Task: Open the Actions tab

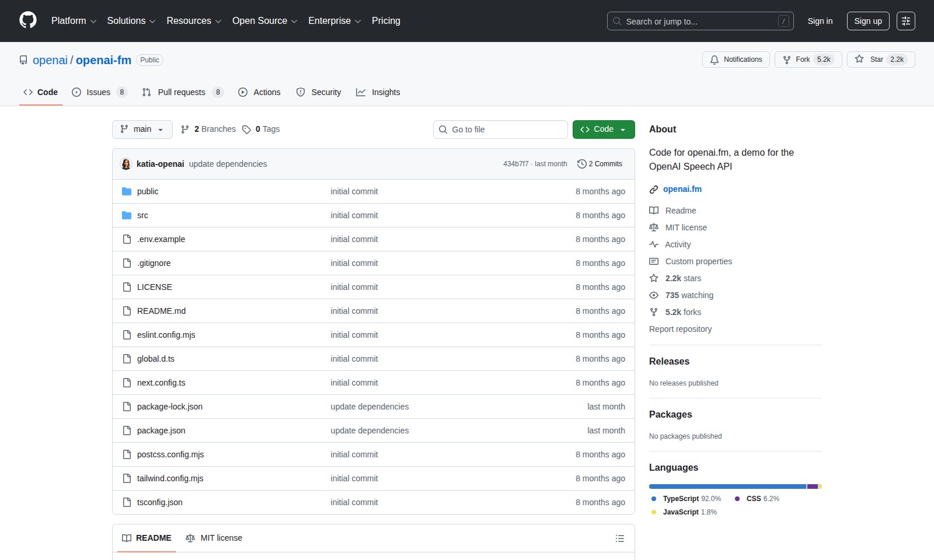Action: click(x=260, y=92)
